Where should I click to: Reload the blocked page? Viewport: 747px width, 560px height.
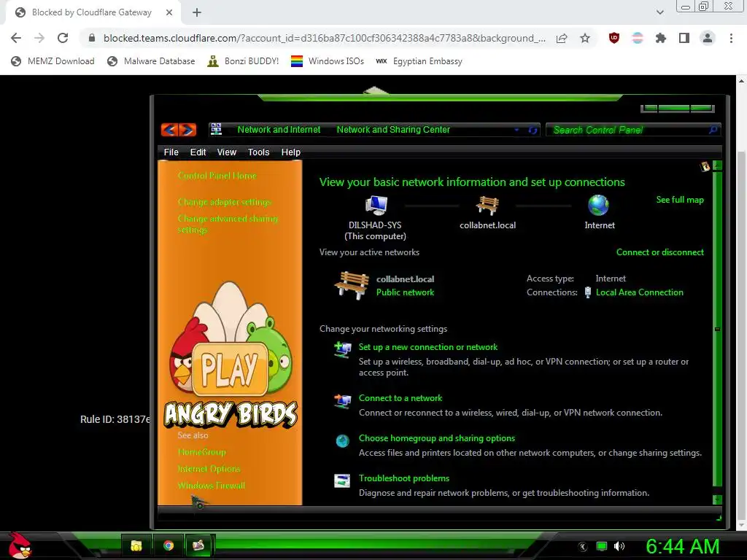point(63,38)
